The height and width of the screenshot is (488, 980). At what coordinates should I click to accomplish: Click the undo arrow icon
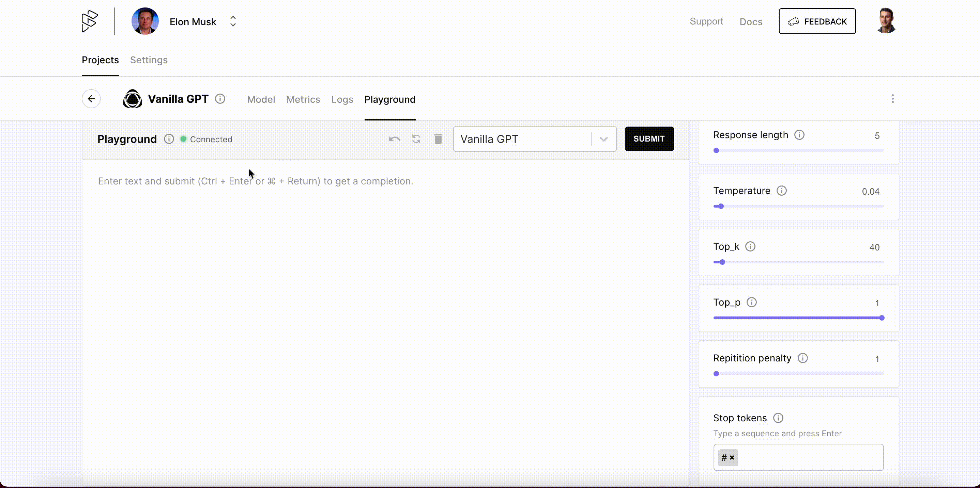(x=394, y=139)
